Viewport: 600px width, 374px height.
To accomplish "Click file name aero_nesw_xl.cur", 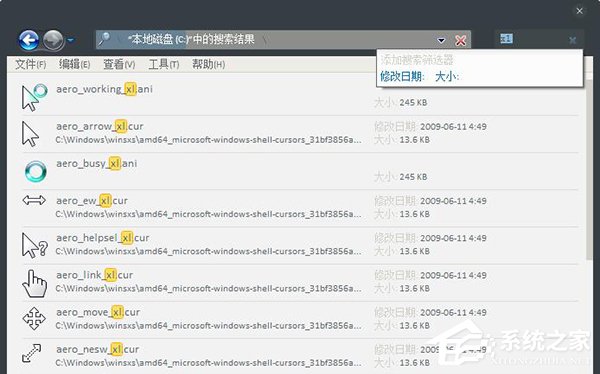I will 98,349.
